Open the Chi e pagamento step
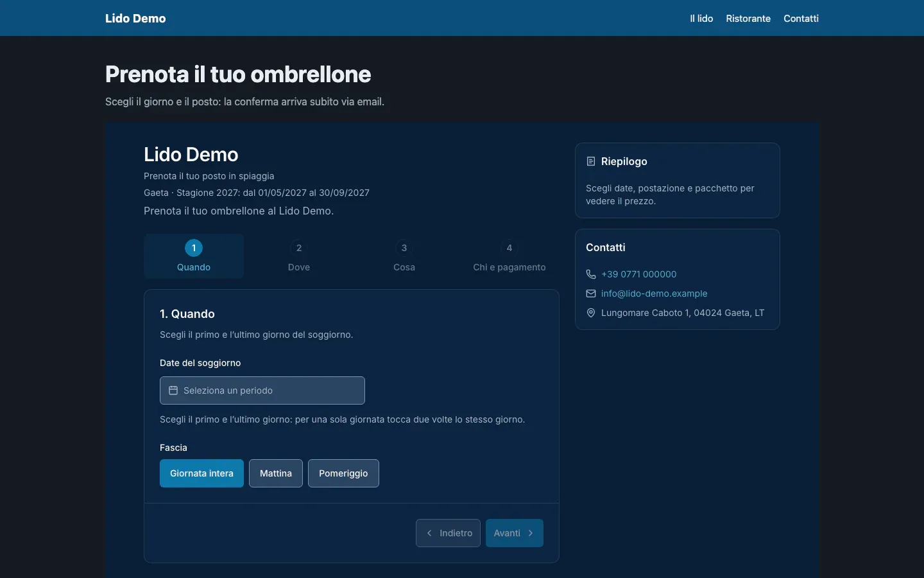The height and width of the screenshot is (578, 924). point(509,256)
